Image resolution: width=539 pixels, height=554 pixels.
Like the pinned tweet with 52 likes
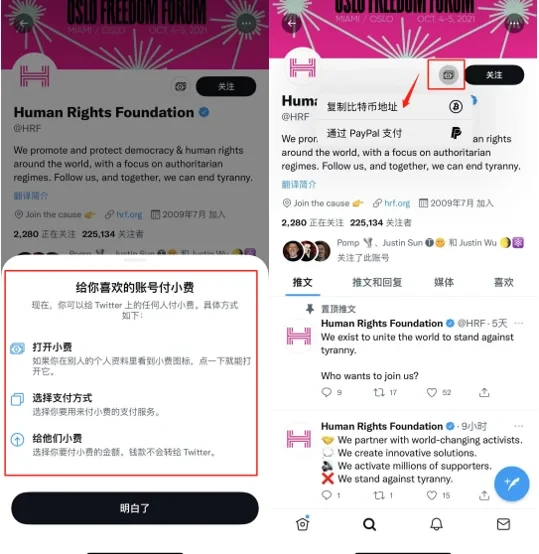tap(432, 393)
